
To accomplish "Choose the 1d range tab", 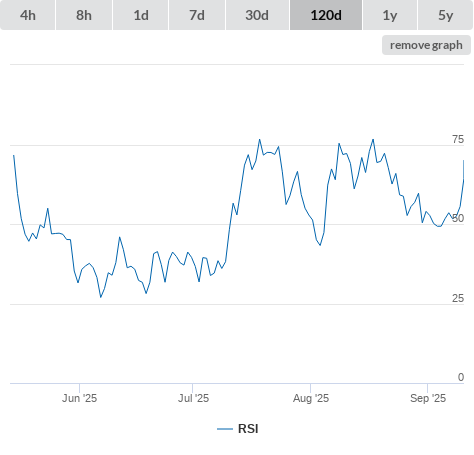I will pyautogui.click(x=141, y=15).
